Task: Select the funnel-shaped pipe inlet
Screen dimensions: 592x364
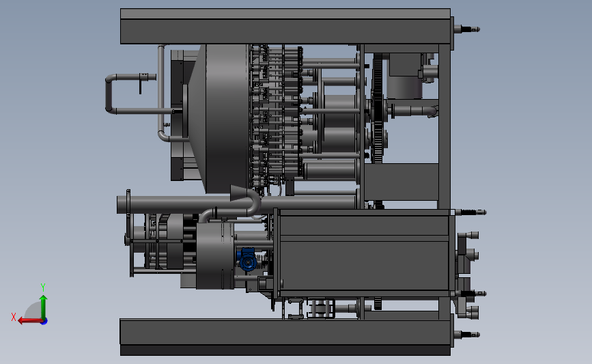Action: (x=238, y=193)
